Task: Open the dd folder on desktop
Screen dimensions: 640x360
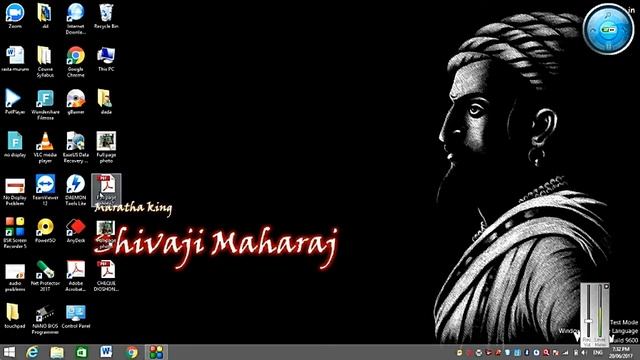Action: coord(45,16)
